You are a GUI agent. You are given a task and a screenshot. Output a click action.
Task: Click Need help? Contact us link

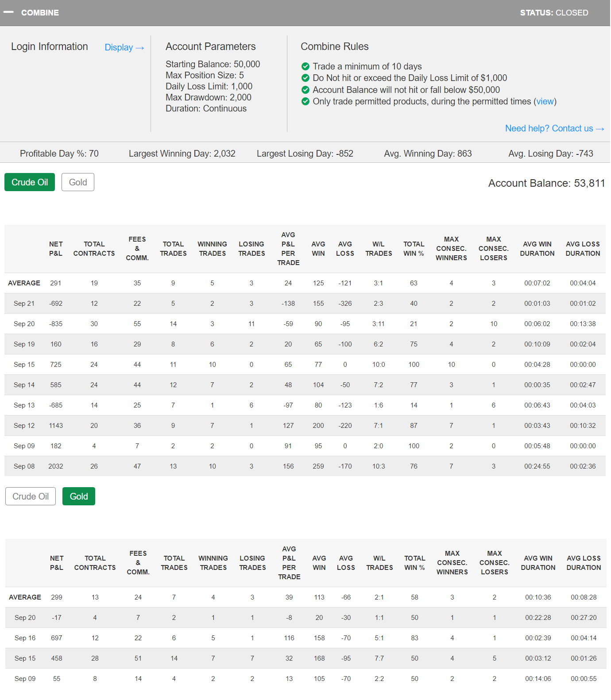tap(554, 128)
